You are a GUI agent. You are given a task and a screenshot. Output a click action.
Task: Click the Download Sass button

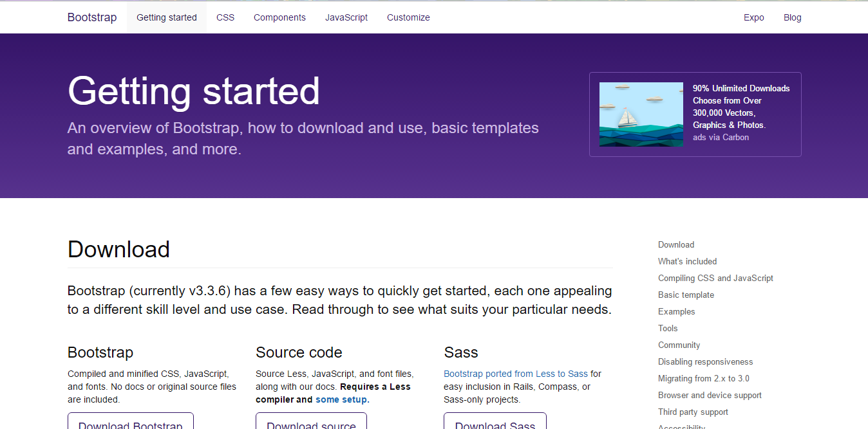495,421
